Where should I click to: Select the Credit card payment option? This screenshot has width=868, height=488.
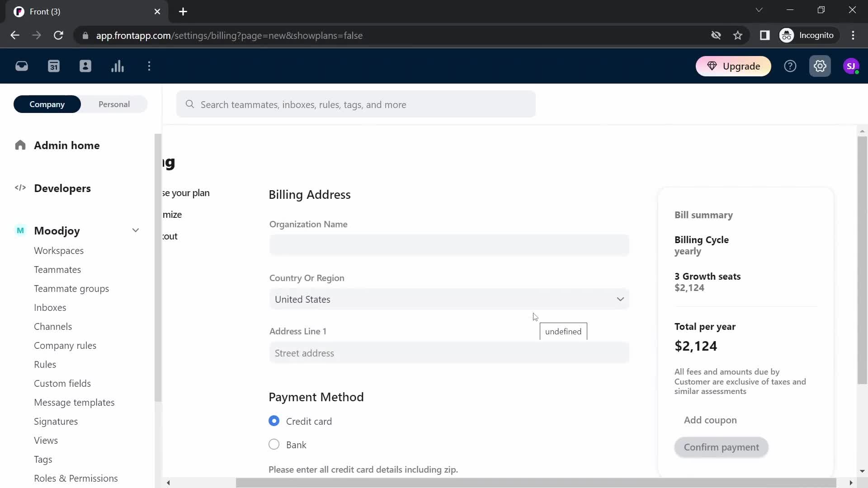pyautogui.click(x=274, y=421)
